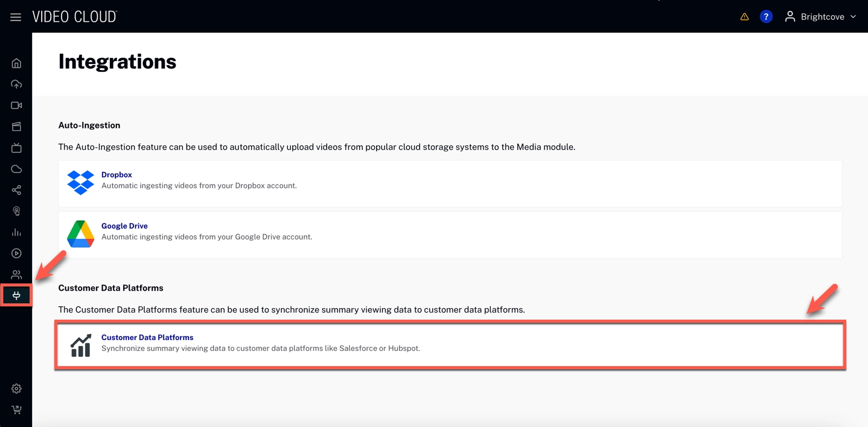Open the Live module TV icon

coord(16,148)
